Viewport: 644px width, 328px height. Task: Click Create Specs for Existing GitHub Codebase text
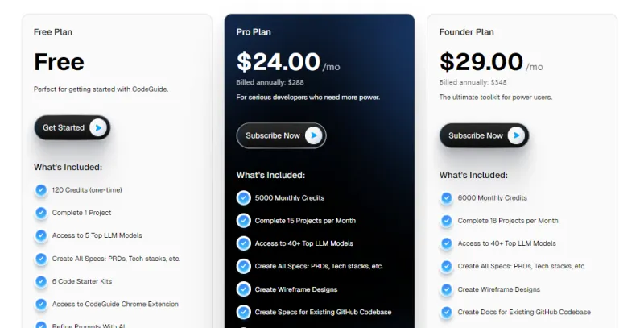pyautogui.click(x=323, y=312)
